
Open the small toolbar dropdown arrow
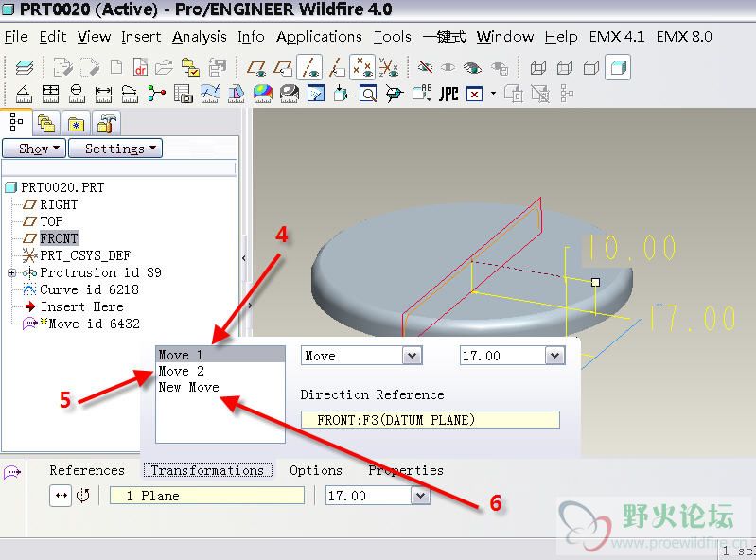pos(493,93)
